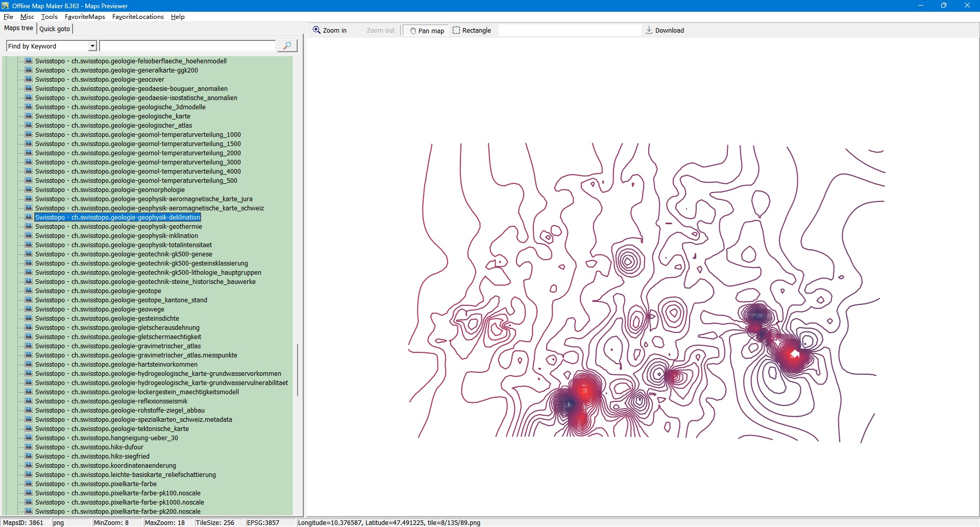Click the Zoom out button

click(x=380, y=31)
